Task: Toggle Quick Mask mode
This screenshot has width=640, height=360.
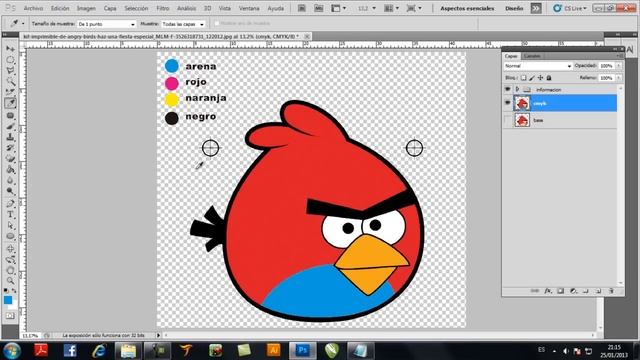Action: pos(10,316)
